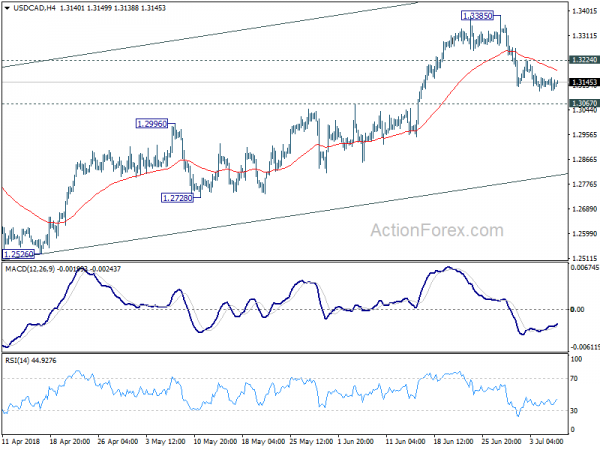Click the 1.33850 peak price label
Screen dimensions: 600x450
[478, 16]
